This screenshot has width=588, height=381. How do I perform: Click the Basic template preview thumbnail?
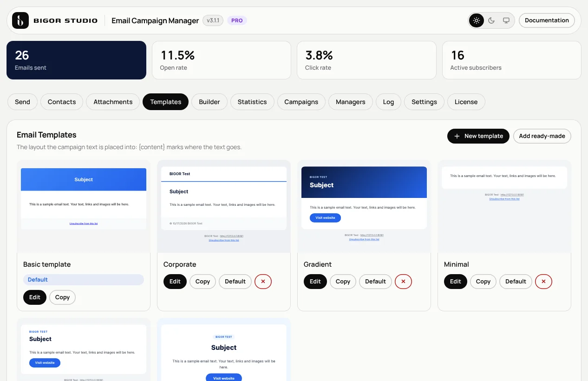[84, 207]
